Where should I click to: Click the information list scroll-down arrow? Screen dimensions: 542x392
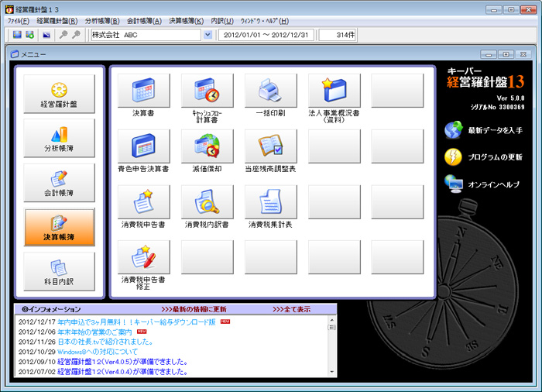click(x=332, y=372)
